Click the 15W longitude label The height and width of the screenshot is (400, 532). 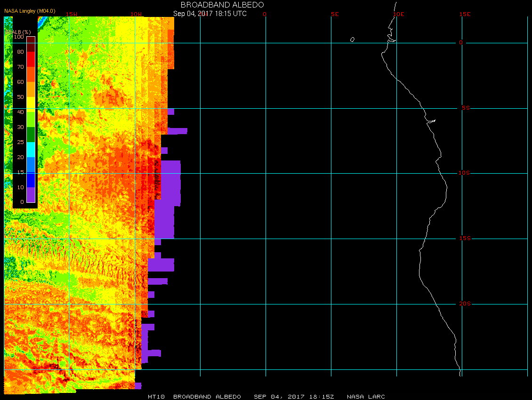tap(72, 14)
